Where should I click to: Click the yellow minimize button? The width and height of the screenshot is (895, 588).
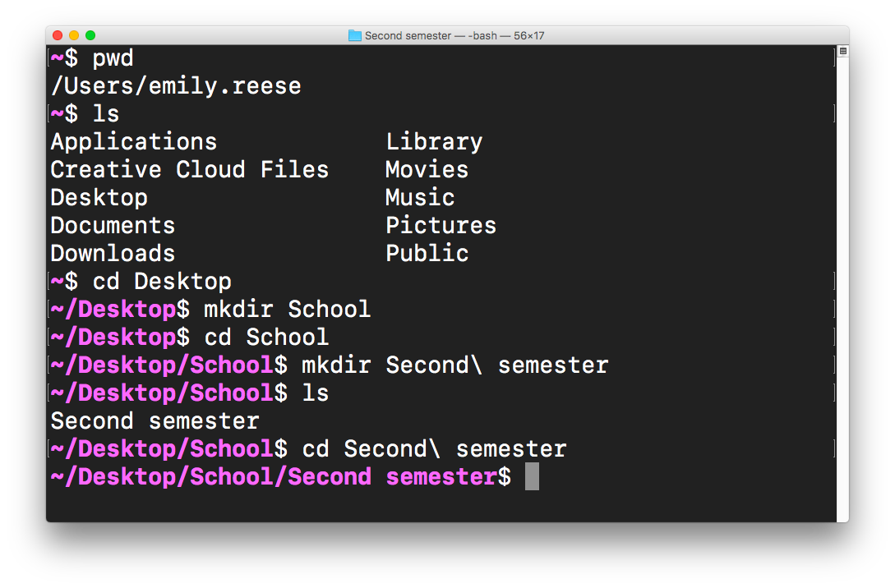tap(73, 36)
